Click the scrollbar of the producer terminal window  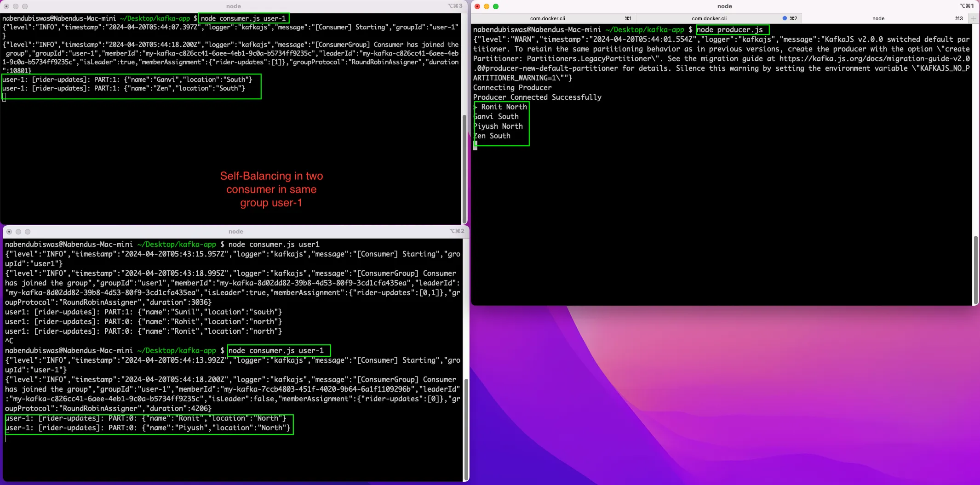[975, 270]
